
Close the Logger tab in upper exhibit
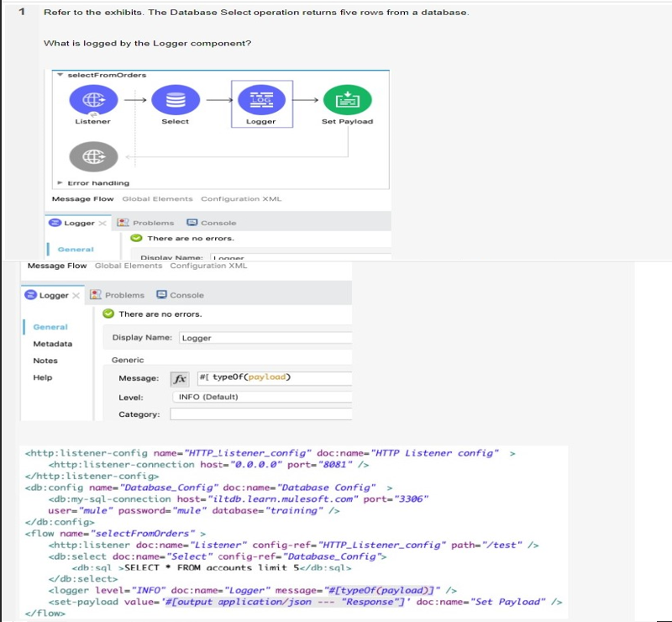point(102,223)
